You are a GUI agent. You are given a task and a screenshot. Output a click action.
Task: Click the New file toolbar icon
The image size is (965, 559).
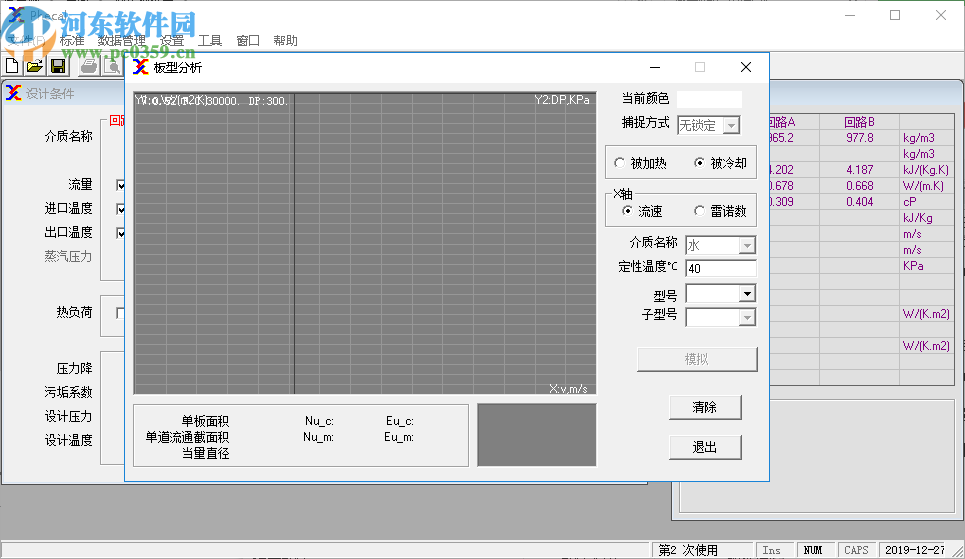12,66
